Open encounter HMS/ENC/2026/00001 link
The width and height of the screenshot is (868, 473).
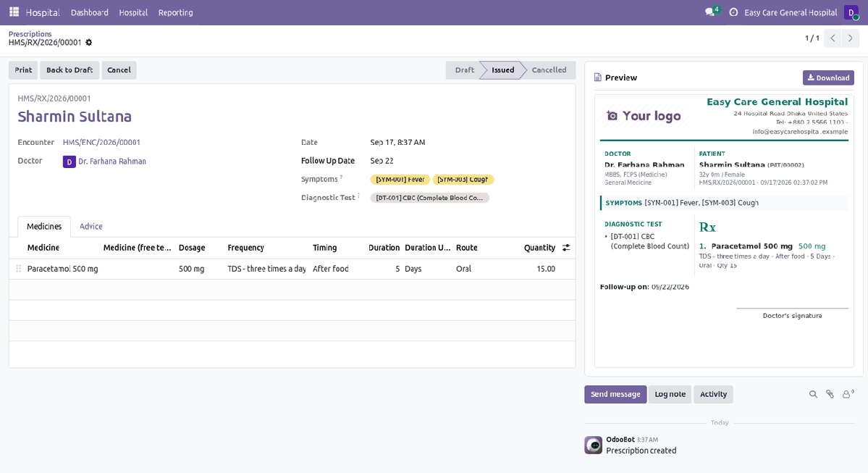click(x=101, y=143)
